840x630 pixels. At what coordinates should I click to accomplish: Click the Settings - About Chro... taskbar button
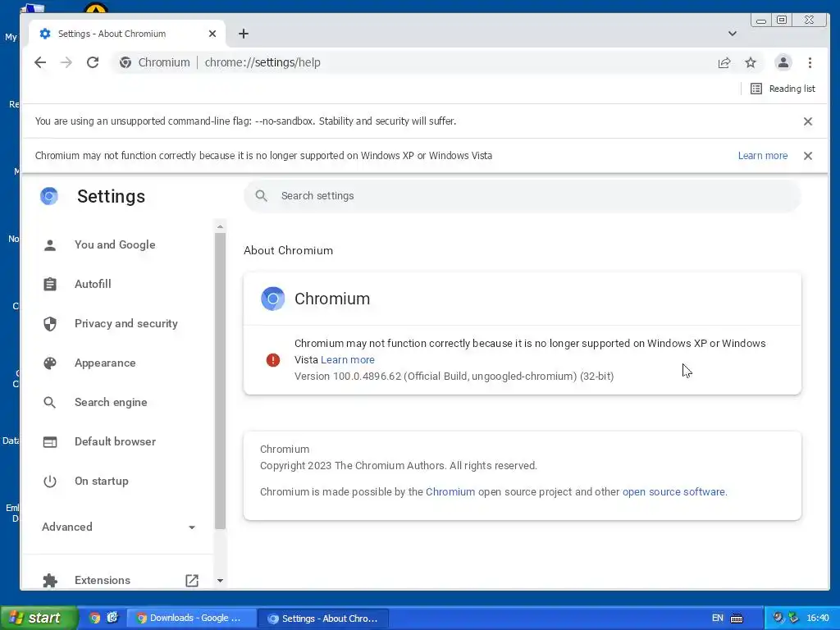coord(325,619)
